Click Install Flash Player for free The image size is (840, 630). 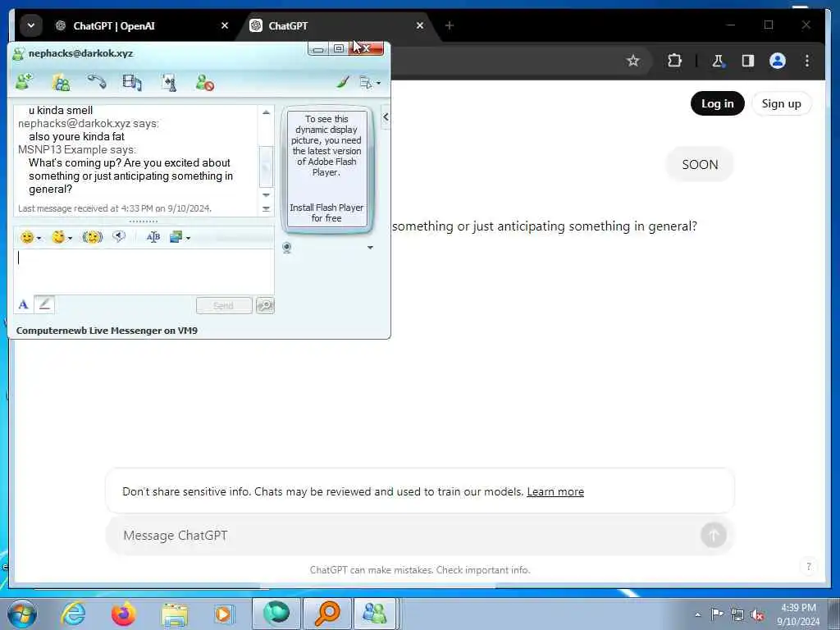tap(326, 212)
